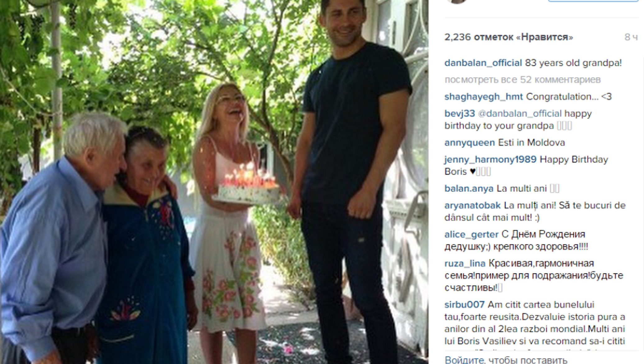Open shaghayegh_hmt commenter profile
Viewport: 644px width, 364px height.
484,97
